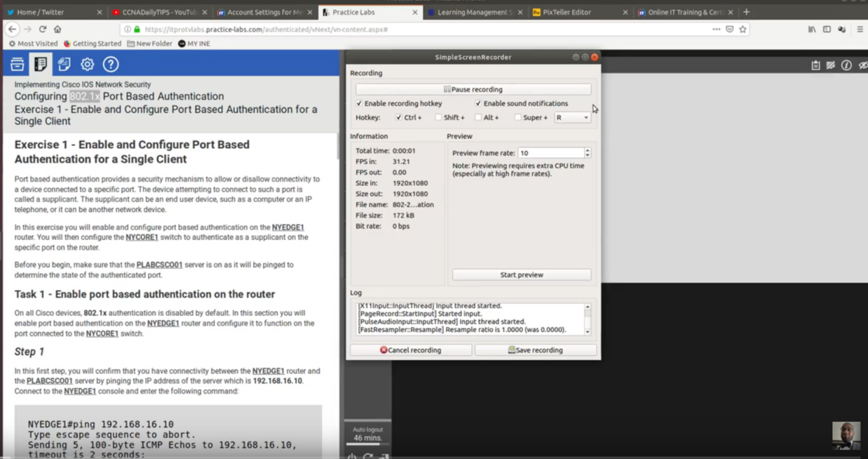Screen dimensions: 868x459
Task: Open the lab devices panel in Practice Labs sidebar
Action: tap(18, 64)
